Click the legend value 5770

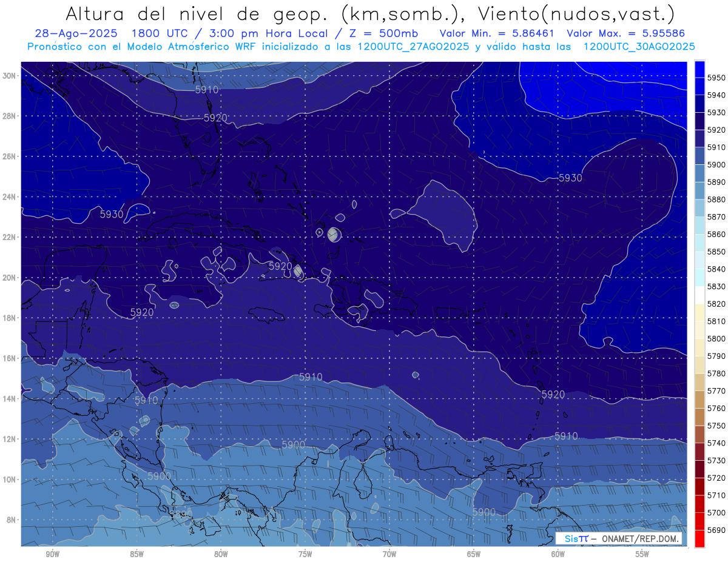click(716, 391)
